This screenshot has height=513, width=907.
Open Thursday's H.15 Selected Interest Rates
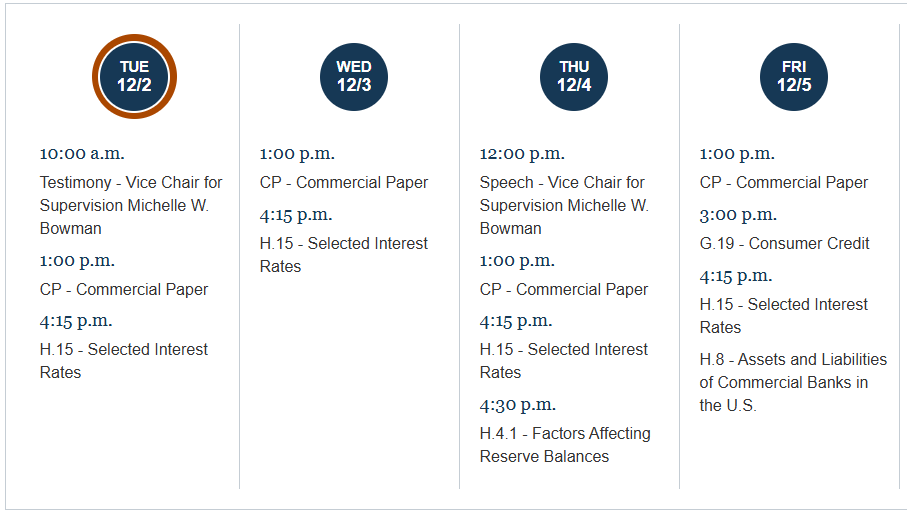564,360
